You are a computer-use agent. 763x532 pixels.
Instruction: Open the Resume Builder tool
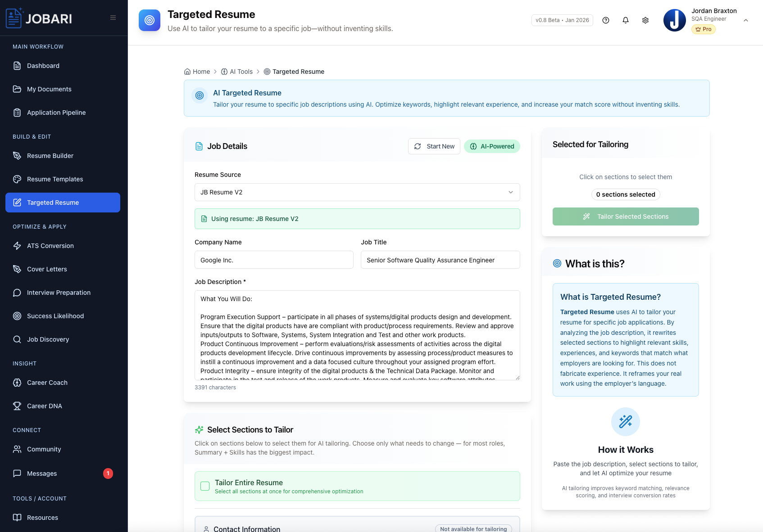point(50,156)
